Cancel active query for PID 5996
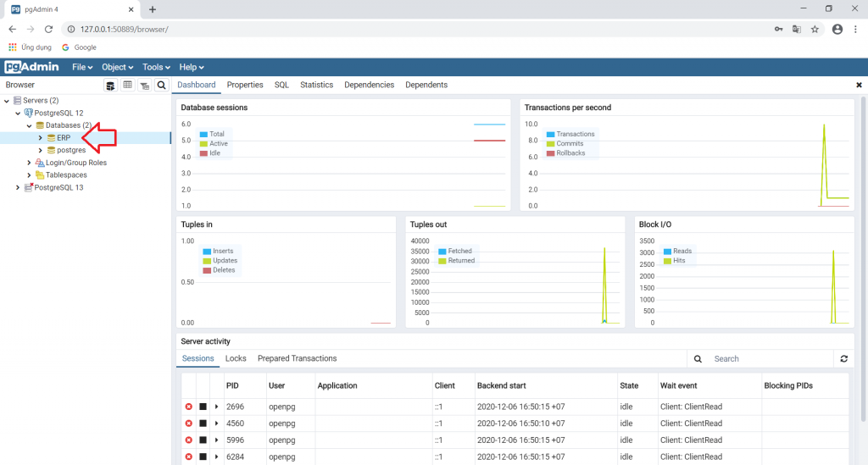868x465 pixels. (x=203, y=440)
